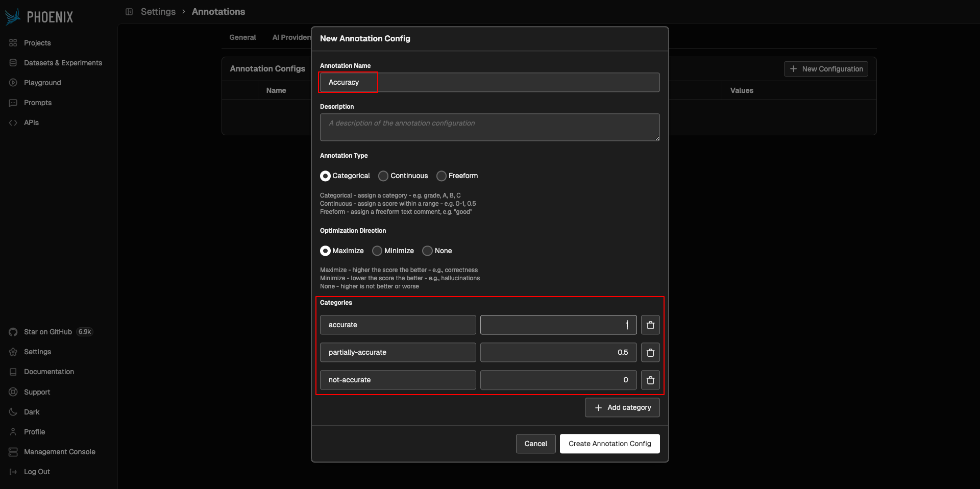Go to Datasets & Experiments

[x=63, y=63]
